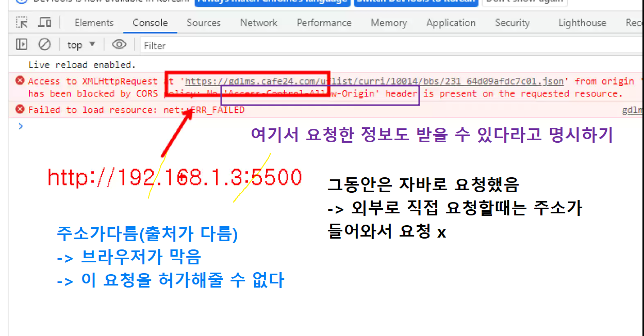The height and width of the screenshot is (336, 644).
Task: Open the Application tab
Action: coord(451,23)
